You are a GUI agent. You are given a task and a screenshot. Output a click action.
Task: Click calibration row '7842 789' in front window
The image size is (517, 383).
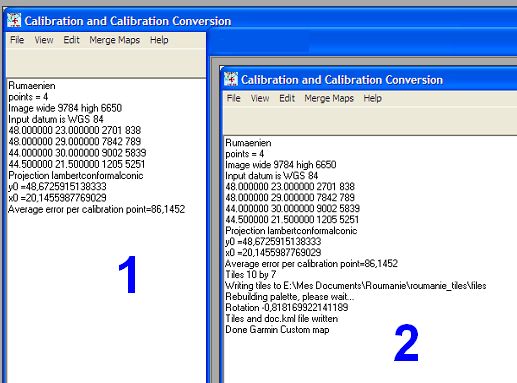290,197
